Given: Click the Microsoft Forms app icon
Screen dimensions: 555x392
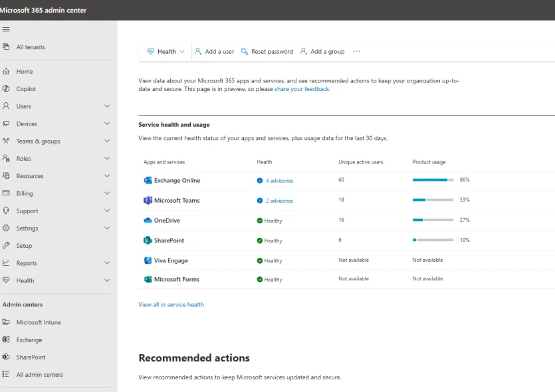Looking at the screenshot, I should click(x=148, y=279).
